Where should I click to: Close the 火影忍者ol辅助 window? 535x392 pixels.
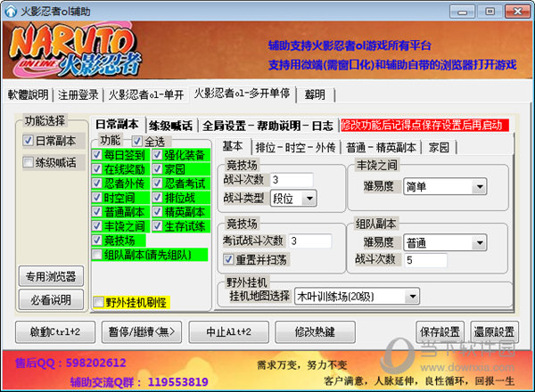pos(517,12)
